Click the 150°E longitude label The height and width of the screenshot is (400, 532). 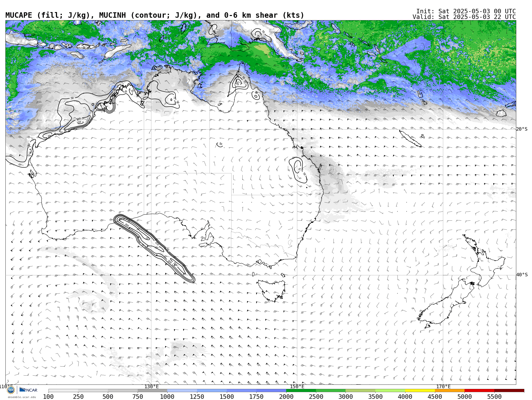(x=297, y=386)
